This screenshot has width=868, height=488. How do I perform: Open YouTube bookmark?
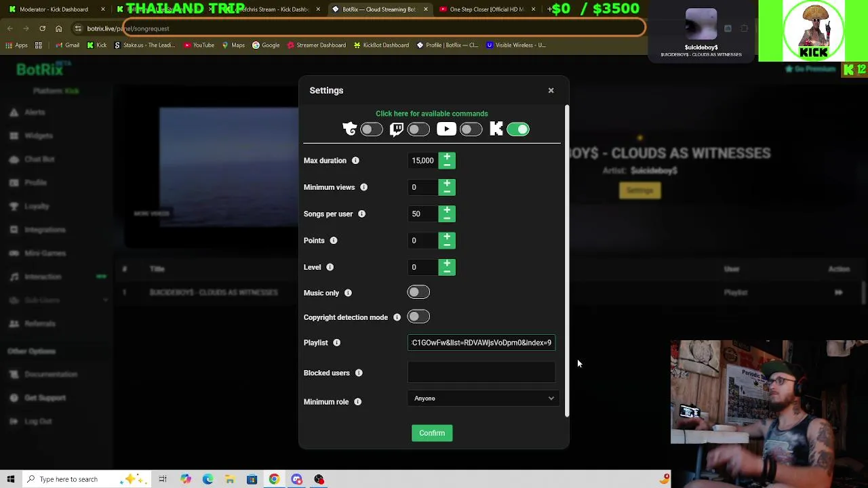[x=199, y=45]
